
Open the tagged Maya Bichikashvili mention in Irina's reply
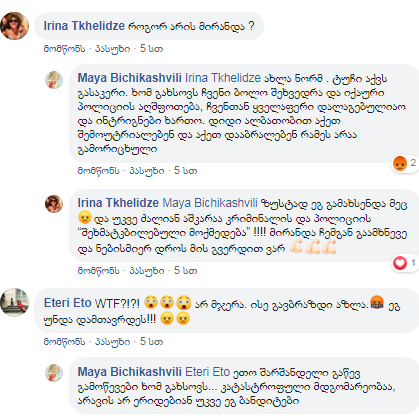[210, 203]
